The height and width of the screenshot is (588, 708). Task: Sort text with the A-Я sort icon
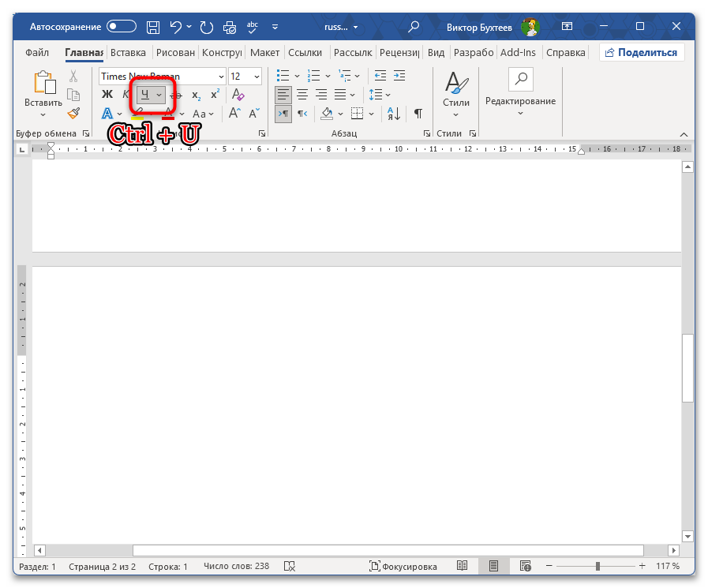click(x=394, y=114)
